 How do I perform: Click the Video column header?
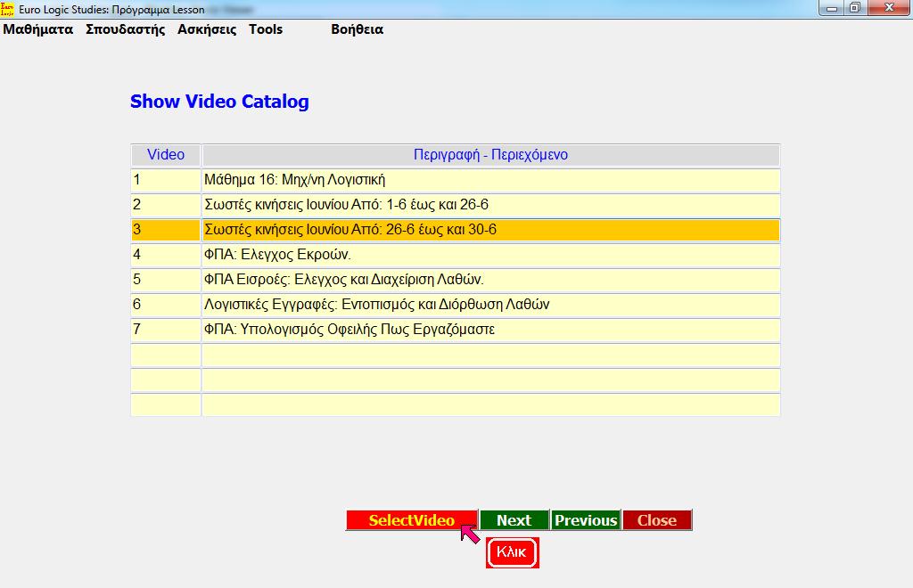165,154
